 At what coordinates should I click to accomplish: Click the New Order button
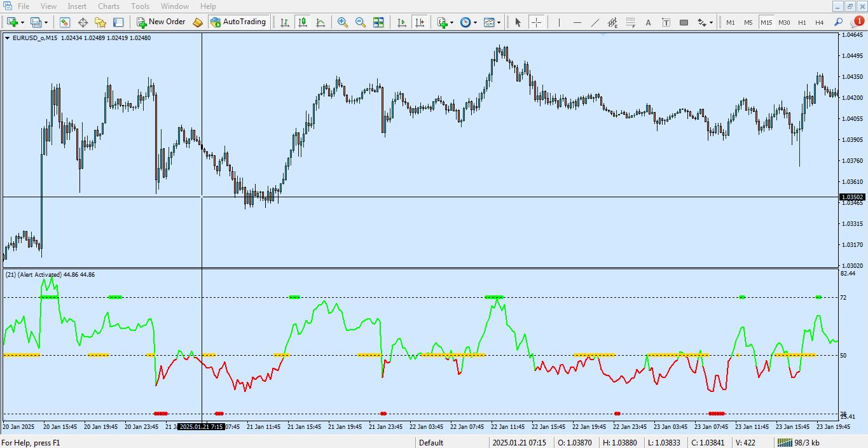click(x=161, y=21)
